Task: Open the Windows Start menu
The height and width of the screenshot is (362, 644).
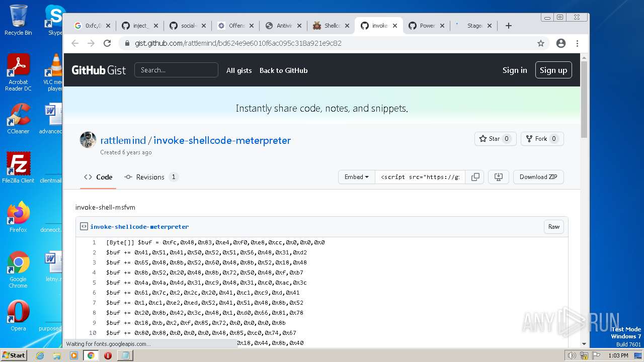Action: point(14,355)
